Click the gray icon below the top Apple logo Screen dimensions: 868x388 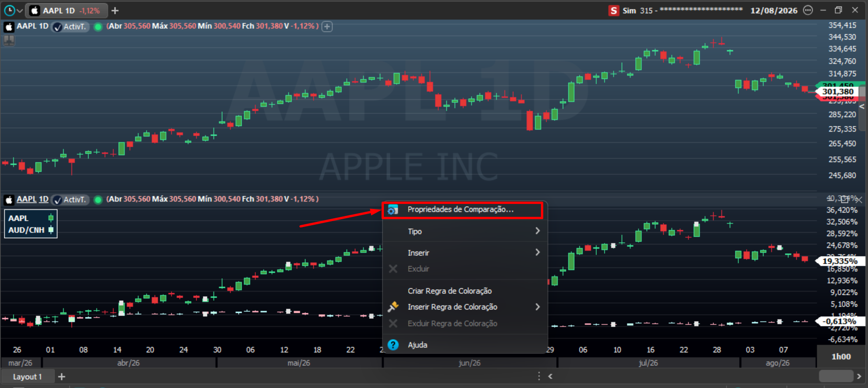pos(9,40)
